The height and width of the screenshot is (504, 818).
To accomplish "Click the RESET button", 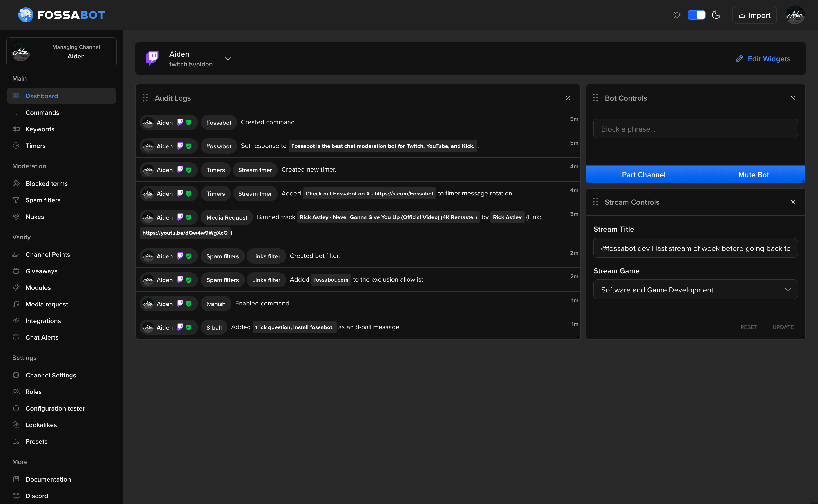I will coord(749,327).
